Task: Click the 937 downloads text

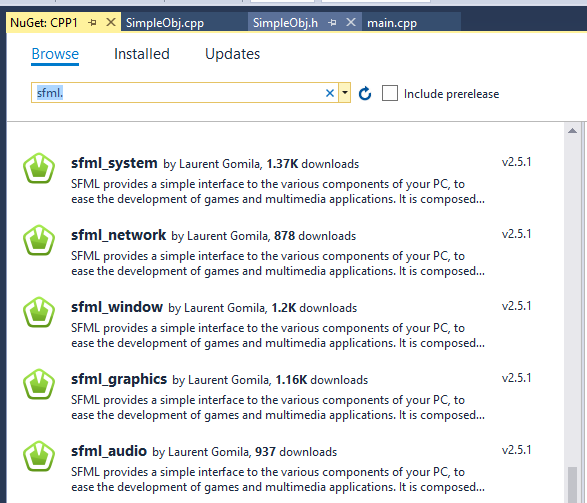Action: click(296, 452)
